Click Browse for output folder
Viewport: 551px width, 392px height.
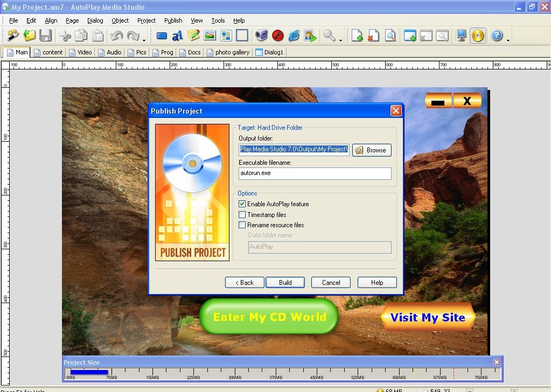click(x=372, y=150)
